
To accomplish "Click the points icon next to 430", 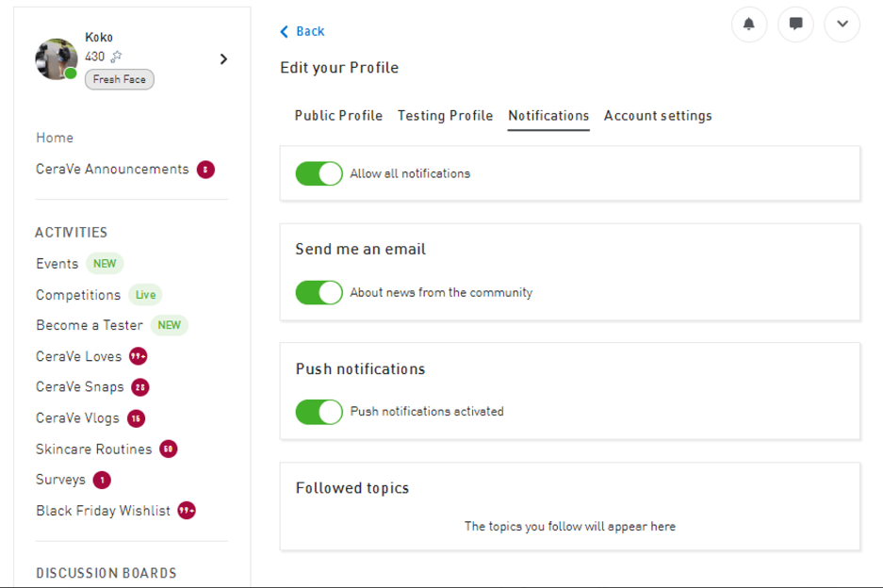I will tap(117, 57).
